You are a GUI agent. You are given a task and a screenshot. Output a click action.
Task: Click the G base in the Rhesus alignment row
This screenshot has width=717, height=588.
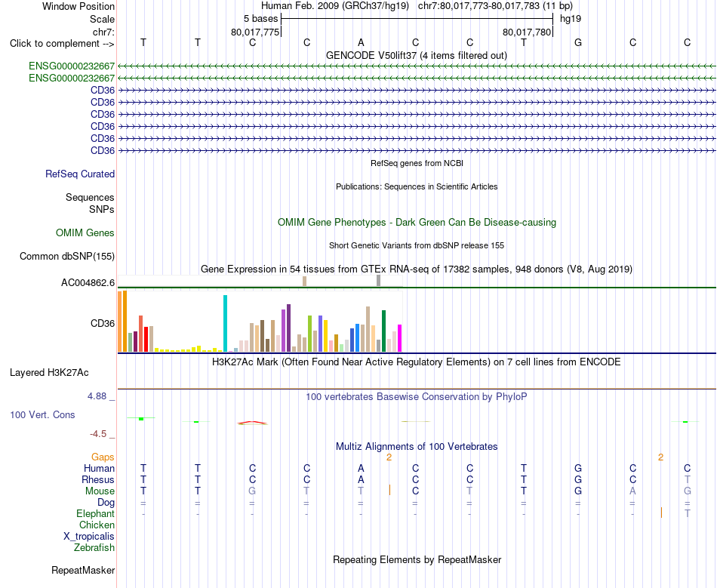(x=578, y=479)
